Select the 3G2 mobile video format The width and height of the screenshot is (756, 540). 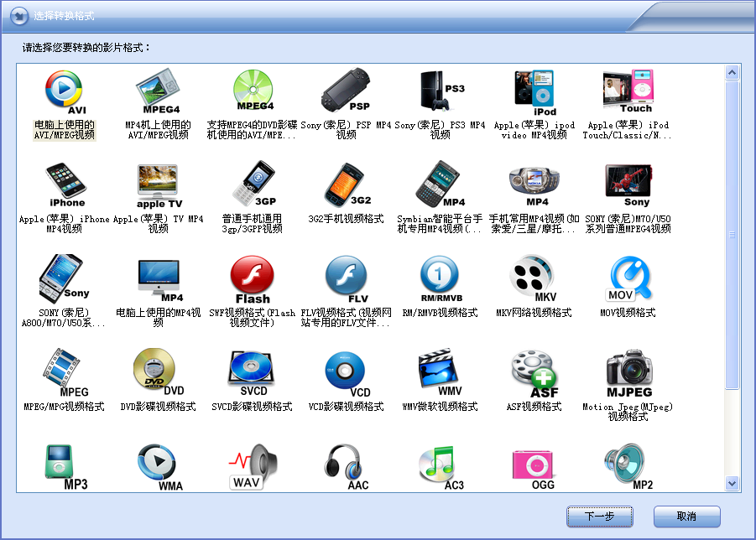click(x=346, y=183)
